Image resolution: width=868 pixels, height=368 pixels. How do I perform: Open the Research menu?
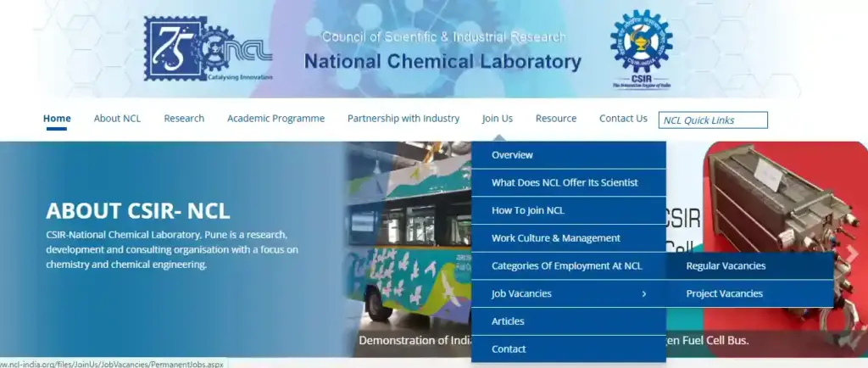184,119
